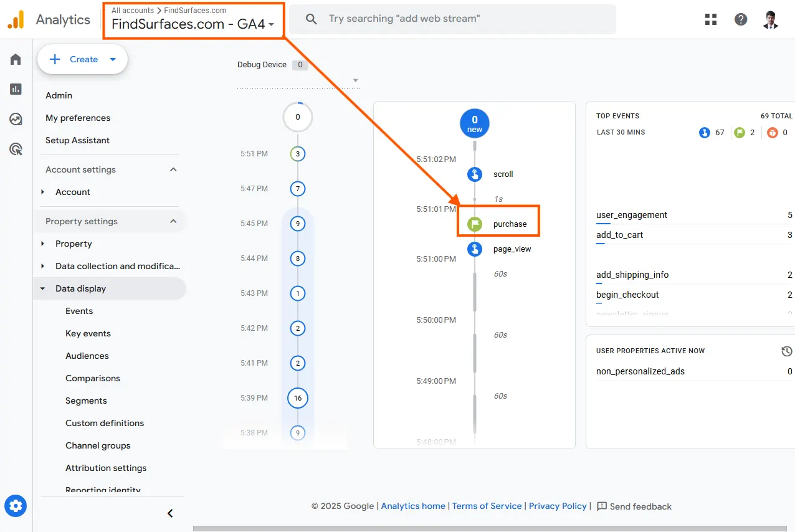795x532 pixels.
Task: Click the magnifier search icon
Action: (312, 19)
